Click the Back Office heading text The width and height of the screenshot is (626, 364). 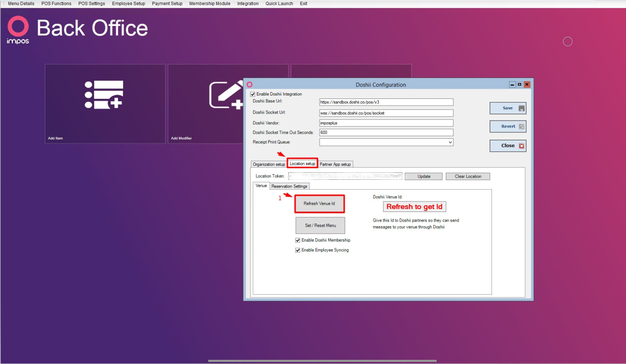point(92,28)
